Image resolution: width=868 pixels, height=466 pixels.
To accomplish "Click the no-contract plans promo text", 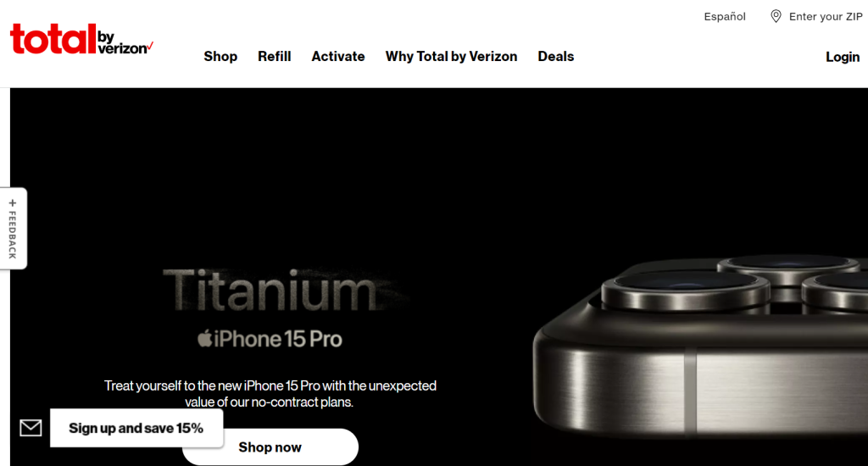I will point(270,393).
